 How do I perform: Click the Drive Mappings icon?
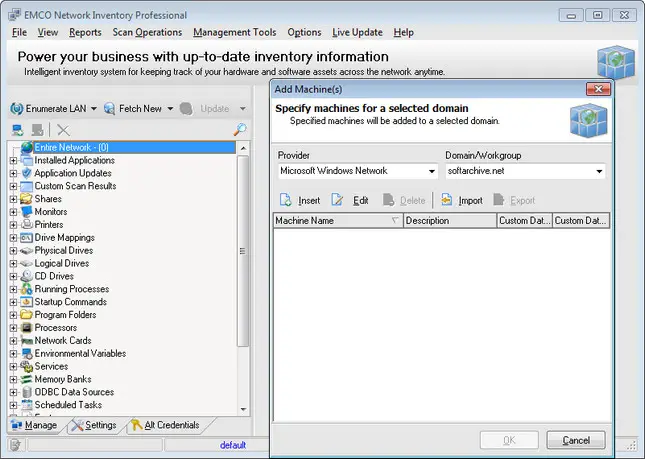coord(26,238)
